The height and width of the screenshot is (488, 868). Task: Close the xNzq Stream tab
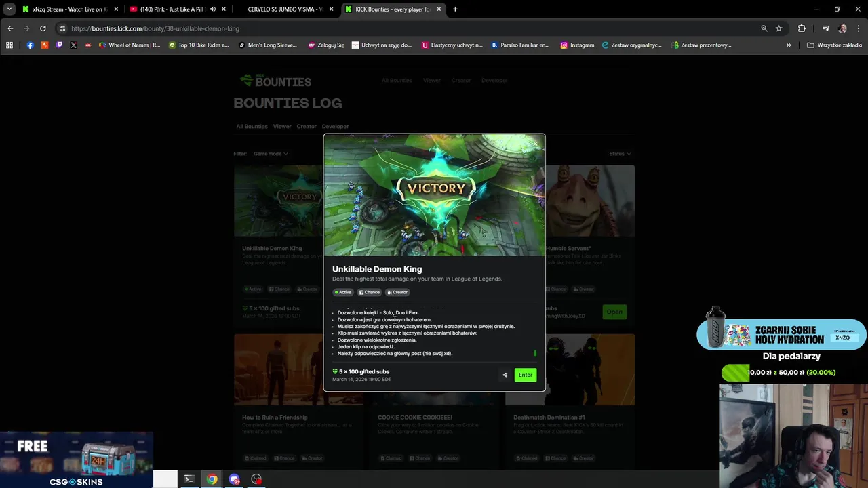[116, 9]
